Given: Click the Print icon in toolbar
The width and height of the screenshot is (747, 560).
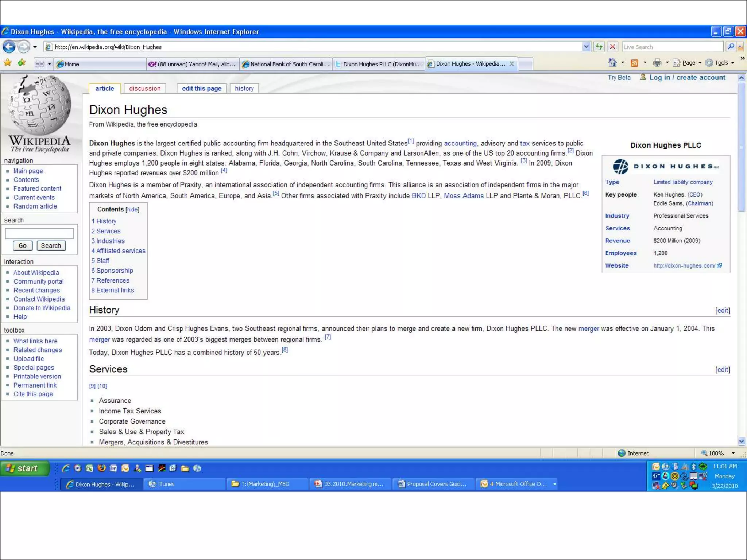Looking at the screenshot, I should [x=657, y=63].
